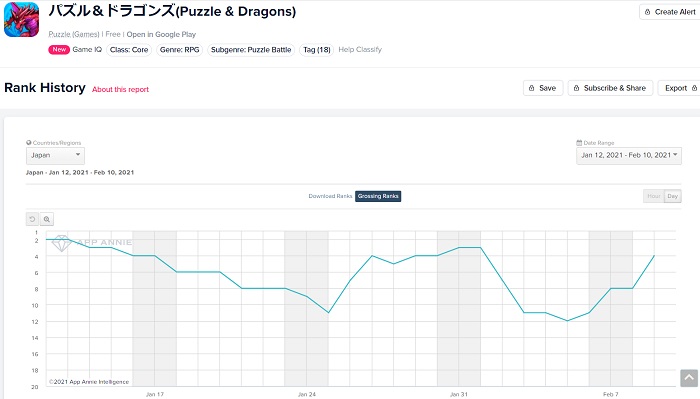Click the lock icon on Export
Image resolution: width=700 pixels, height=399 pixels.
coord(694,88)
